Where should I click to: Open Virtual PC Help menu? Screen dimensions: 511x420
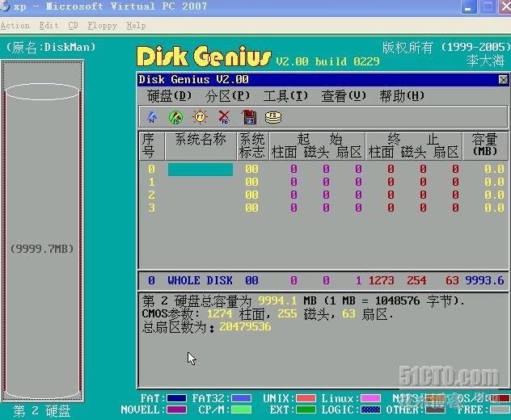pos(136,25)
